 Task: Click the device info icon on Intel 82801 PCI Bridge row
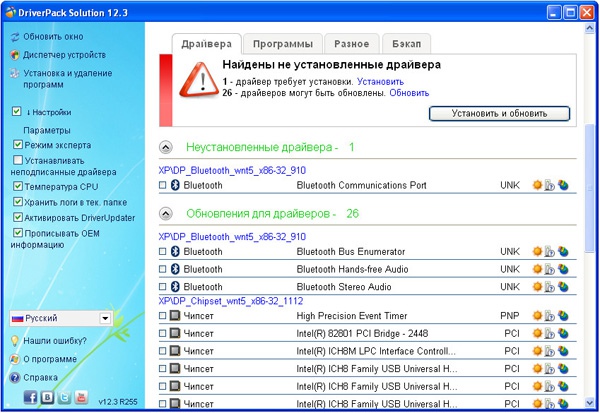(549, 334)
